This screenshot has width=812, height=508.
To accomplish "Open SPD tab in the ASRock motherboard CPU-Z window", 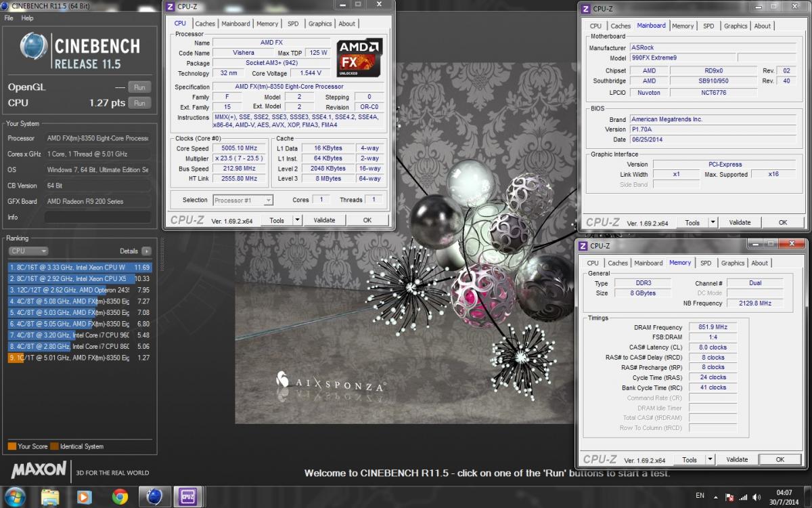I will tap(708, 26).
